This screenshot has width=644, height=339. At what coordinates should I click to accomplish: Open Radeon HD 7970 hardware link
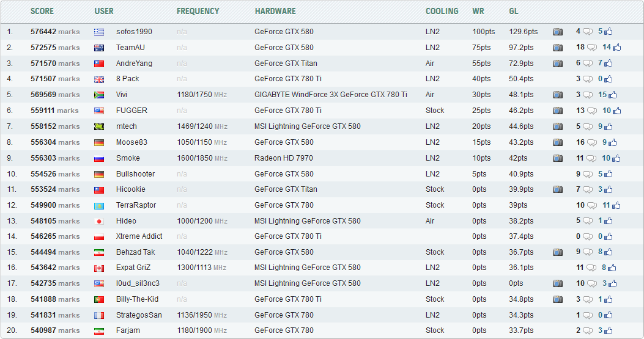283,158
